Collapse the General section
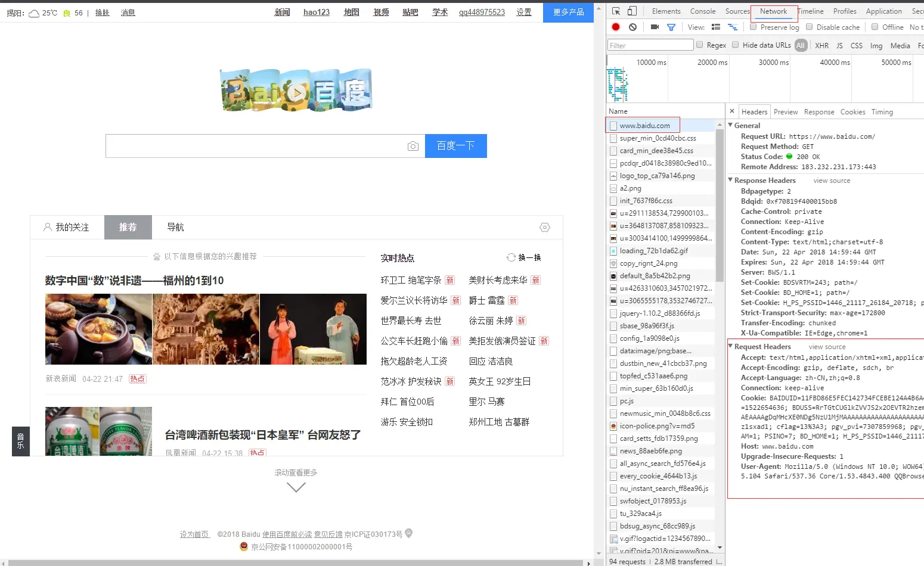Viewport: 924px width, 566px height. tap(731, 125)
